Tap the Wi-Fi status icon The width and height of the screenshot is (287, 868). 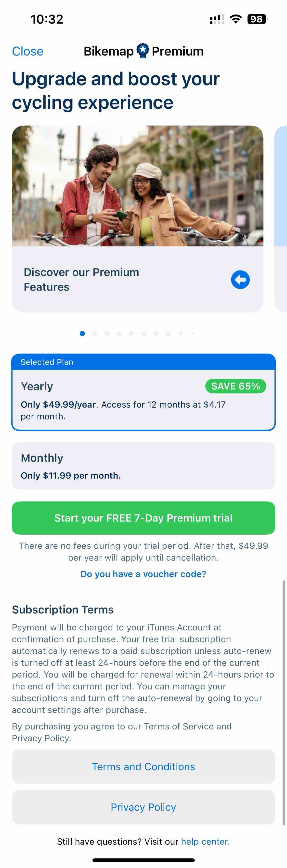[236, 19]
